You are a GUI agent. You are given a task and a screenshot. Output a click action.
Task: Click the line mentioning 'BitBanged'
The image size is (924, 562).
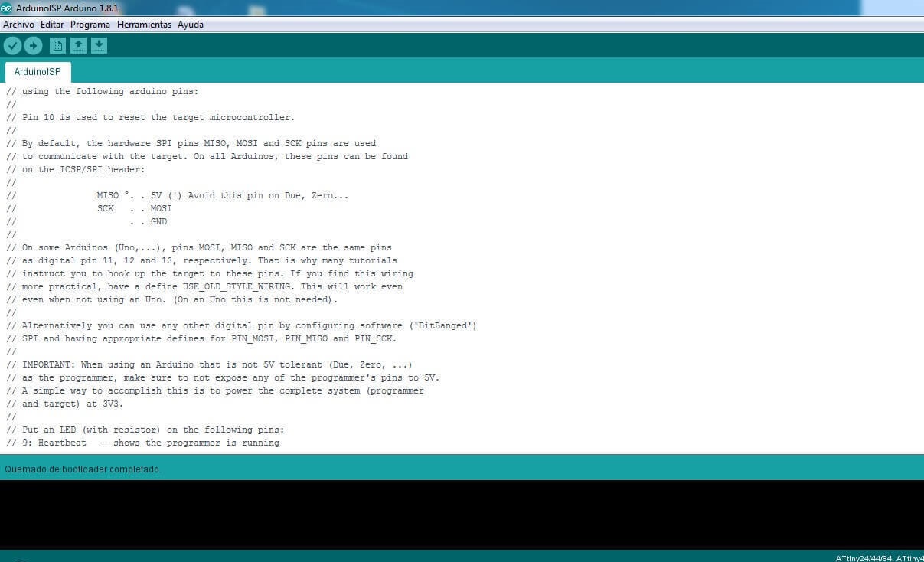242,325
